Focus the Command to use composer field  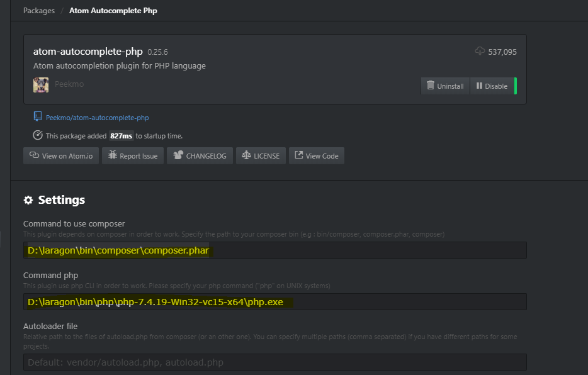(275, 250)
